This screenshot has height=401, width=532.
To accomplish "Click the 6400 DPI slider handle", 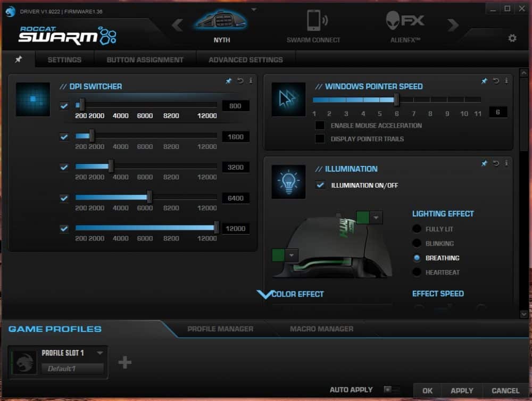I will [149, 197].
